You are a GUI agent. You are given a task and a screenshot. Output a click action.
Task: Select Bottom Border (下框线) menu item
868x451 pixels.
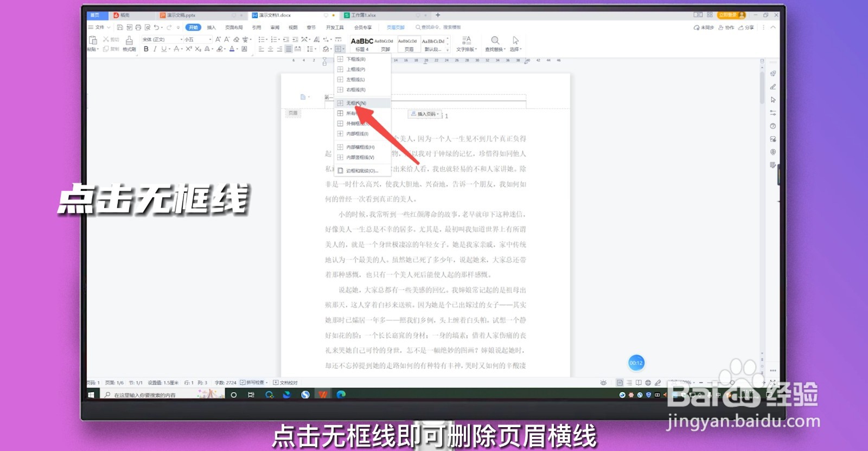pyautogui.click(x=362, y=59)
